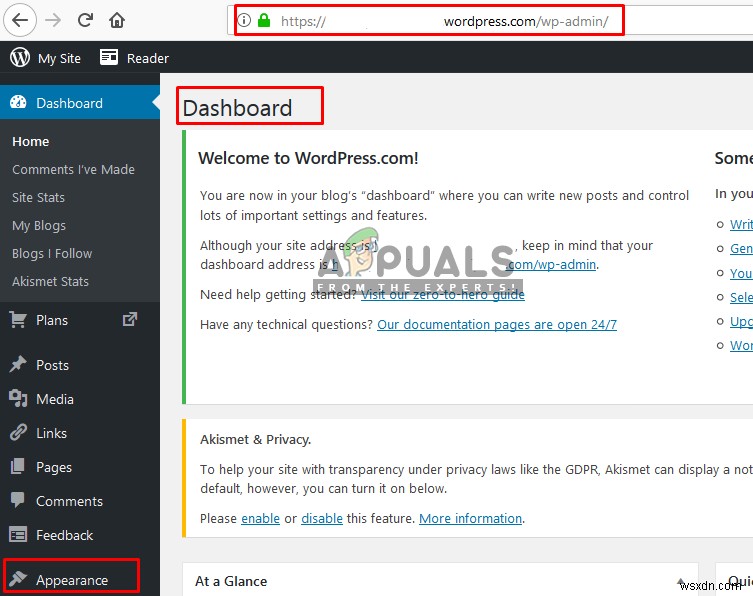Open the 'Sele...' link in right column
This screenshot has width=753, height=596.
click(x=741, y=297)
